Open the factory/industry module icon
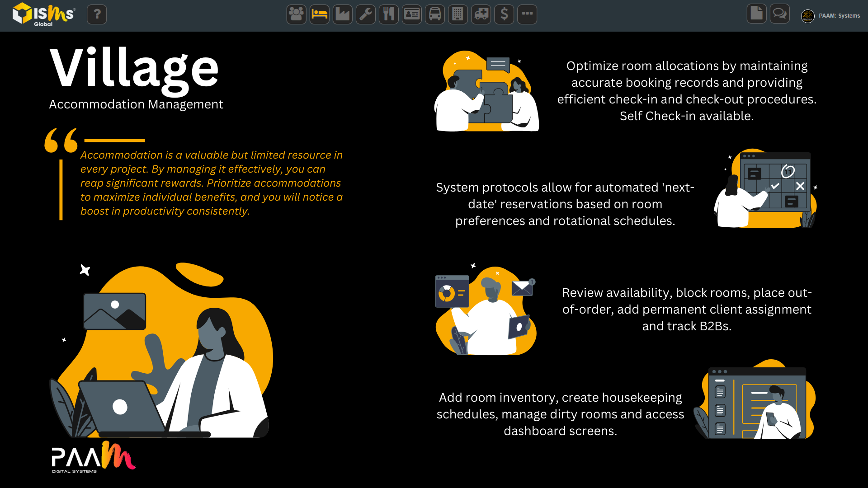Image resolution: width=868 pixels, height=488 pixels. pos(342,14)
